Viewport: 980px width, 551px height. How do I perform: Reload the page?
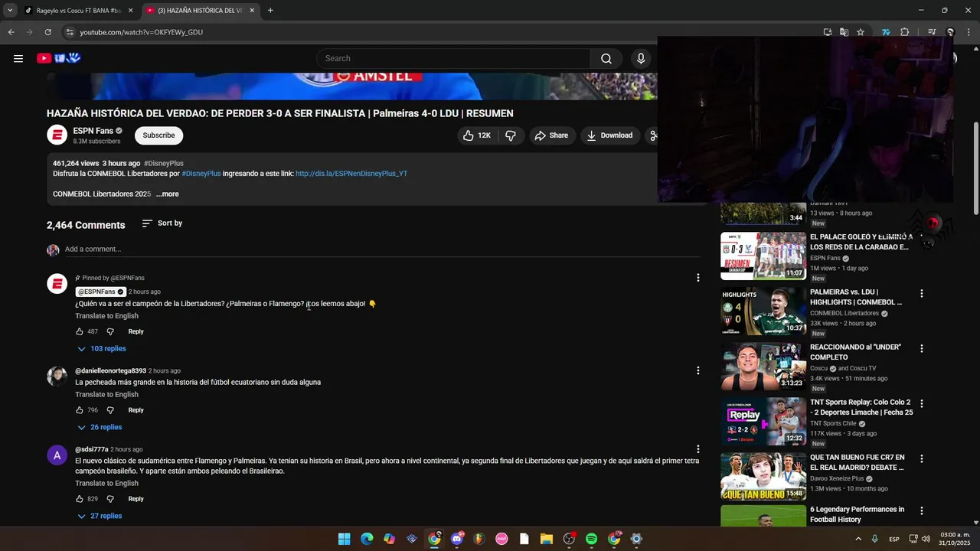(x=47, y=32)
